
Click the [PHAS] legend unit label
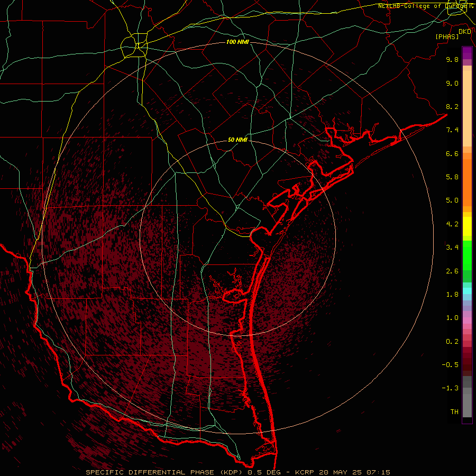click(447, 36)
